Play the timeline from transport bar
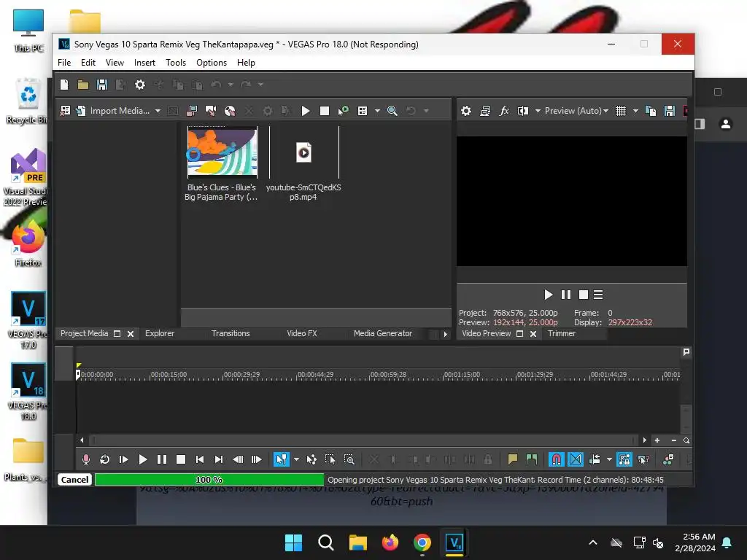Screen dimensions: 747x560 click(x=142, y=459)
